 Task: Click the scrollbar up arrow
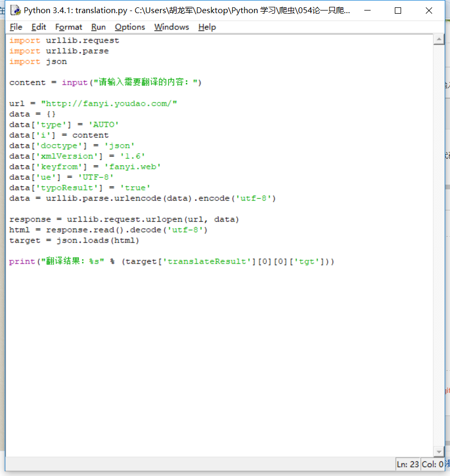pos(438,39)
